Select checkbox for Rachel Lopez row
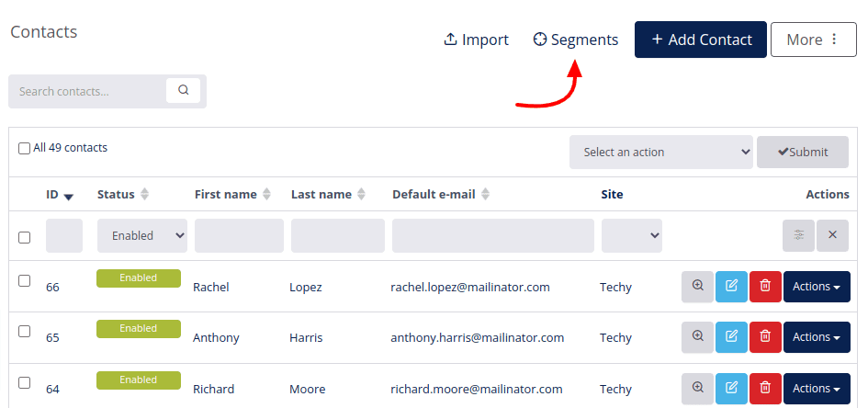This screenshot has width=868, height=408. pos(25,280)
